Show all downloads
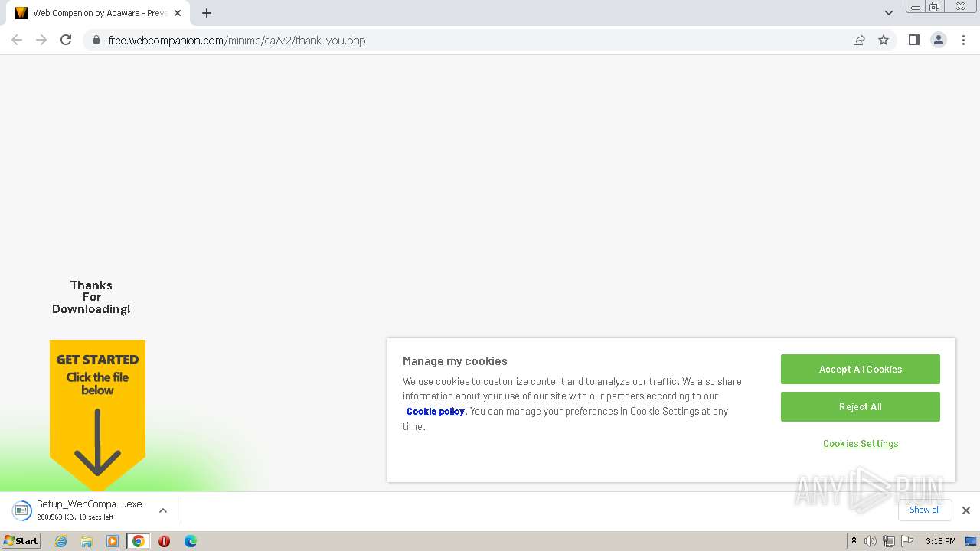The height and width of the screenshot is (551, 980). tap(925, 510)
